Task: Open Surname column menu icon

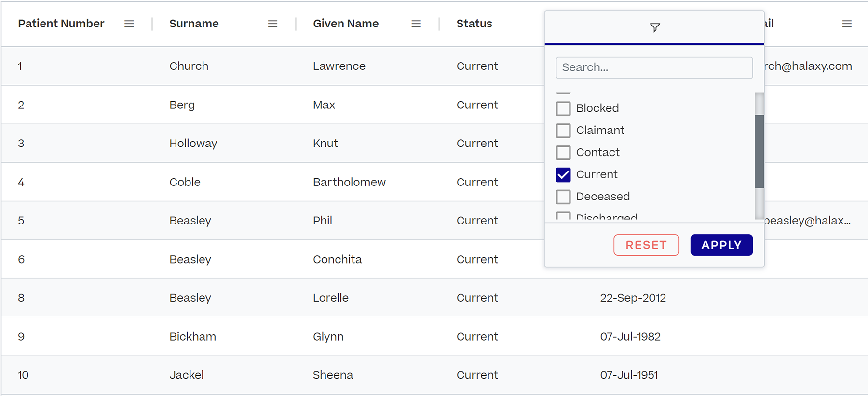Action: (272, 24)
